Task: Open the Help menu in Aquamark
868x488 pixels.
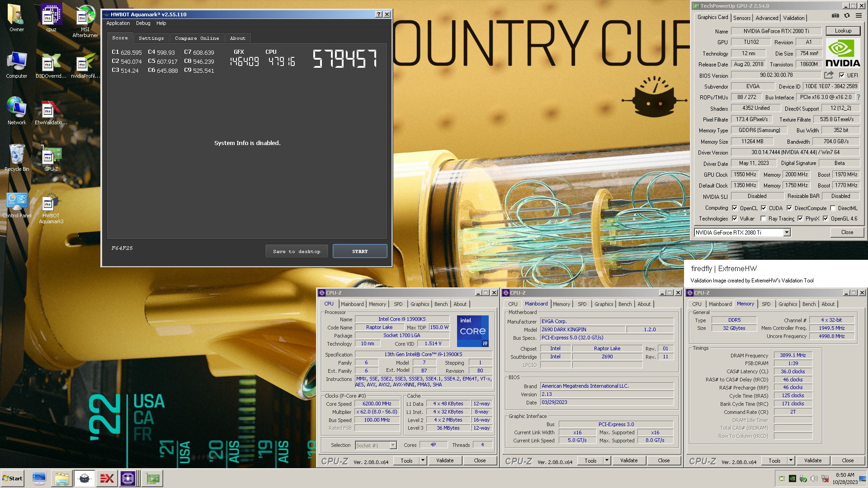Action: click(x=161, y=23)
